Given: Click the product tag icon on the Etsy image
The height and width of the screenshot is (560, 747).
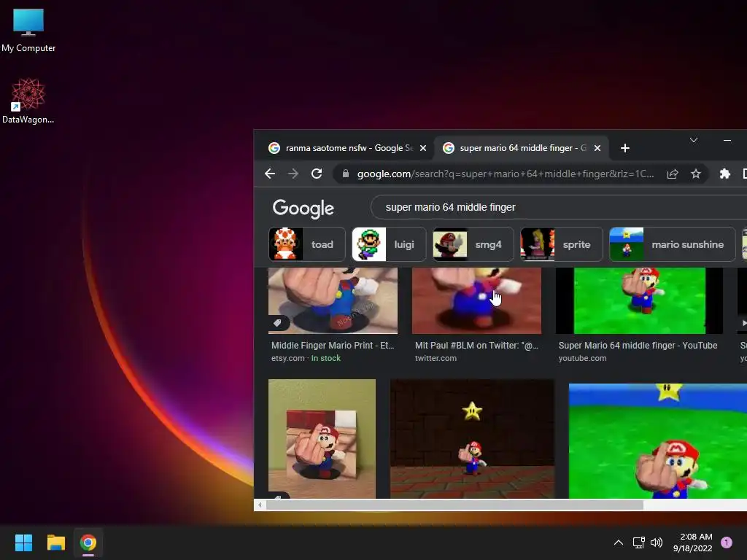Looking at the screenshot, I should coord(278,323).
